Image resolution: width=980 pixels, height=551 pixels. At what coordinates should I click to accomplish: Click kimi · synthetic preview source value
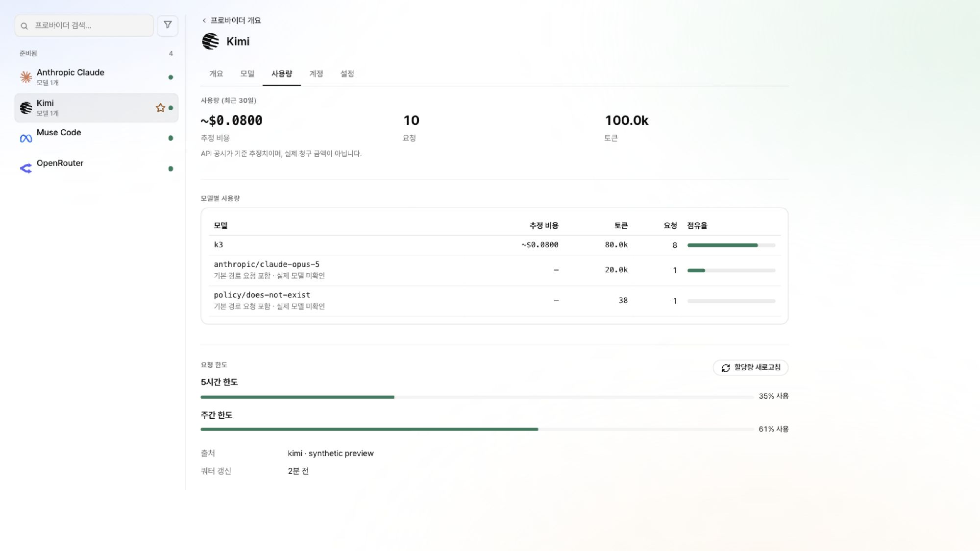click(x=331, y=453)
